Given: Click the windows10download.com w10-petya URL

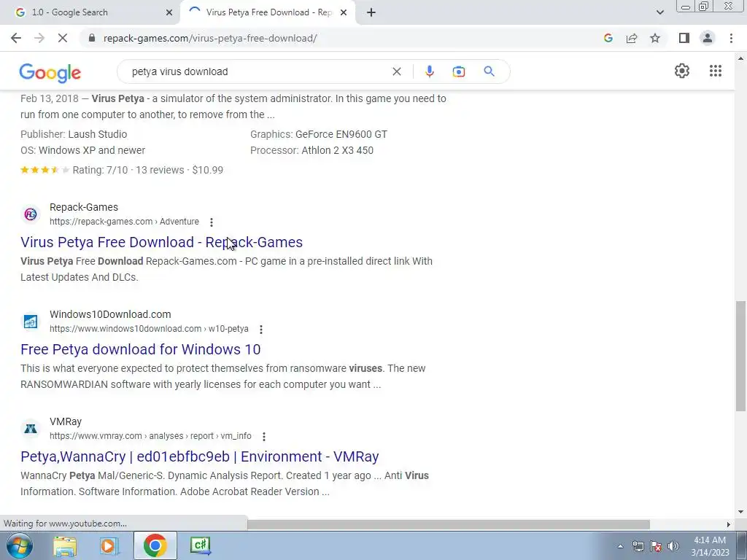Looking at the screenshot, I should point(149,329).
